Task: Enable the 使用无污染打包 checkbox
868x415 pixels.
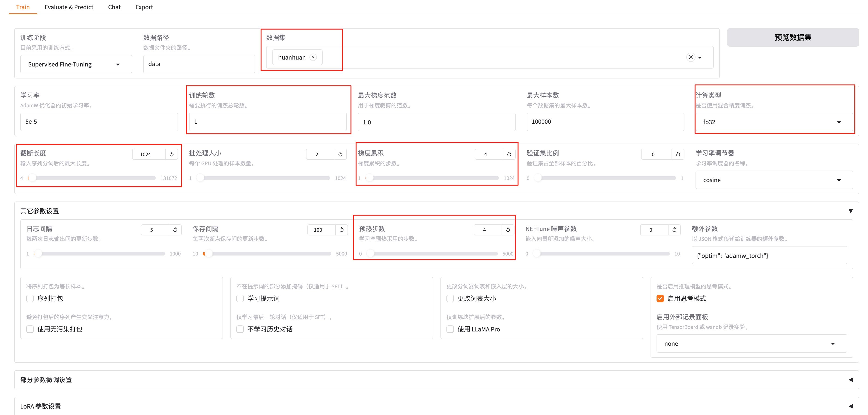Action: pos(30,329)
